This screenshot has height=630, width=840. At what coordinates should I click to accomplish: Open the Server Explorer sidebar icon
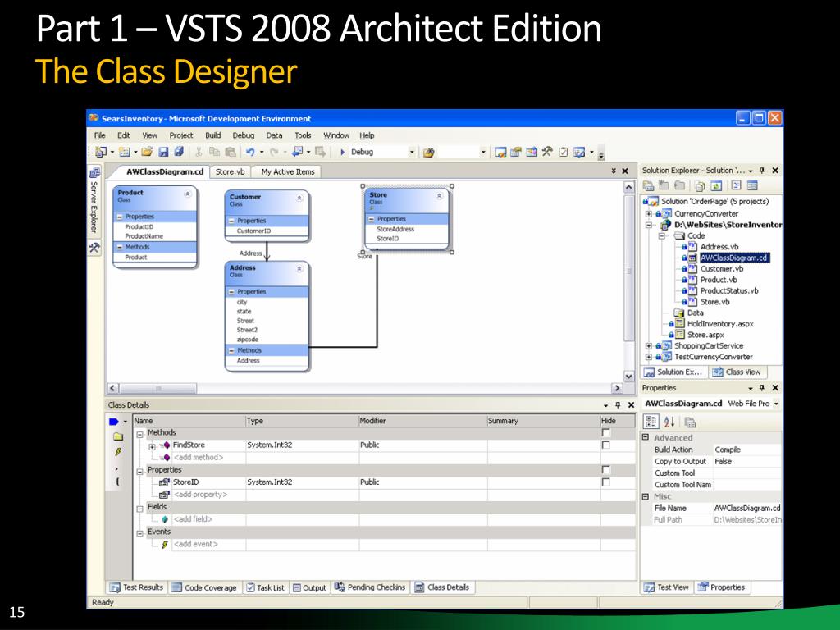pos(95,172)
